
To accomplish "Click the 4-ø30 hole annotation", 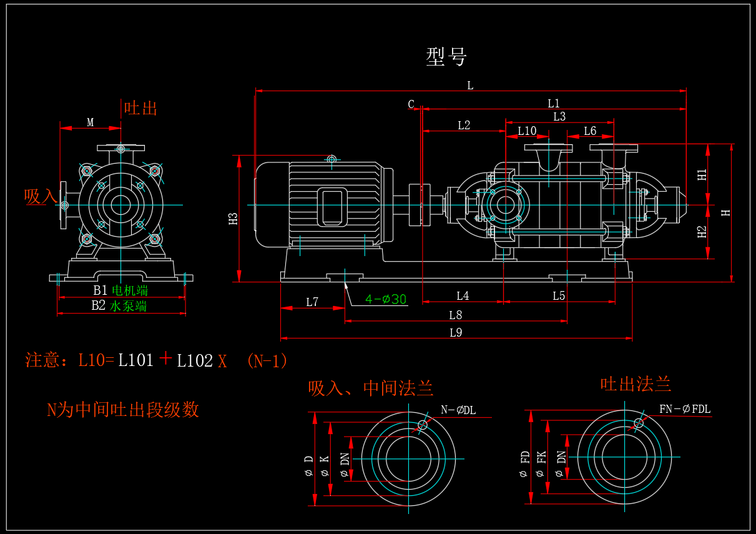I will pyautogui.click(x=386, y=300).
